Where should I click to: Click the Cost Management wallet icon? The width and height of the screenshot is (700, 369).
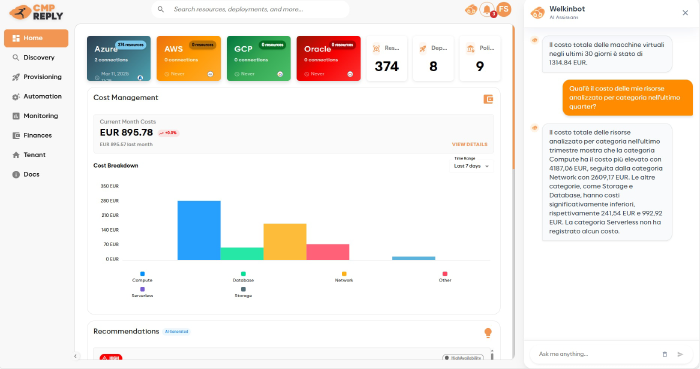point(488,99)
